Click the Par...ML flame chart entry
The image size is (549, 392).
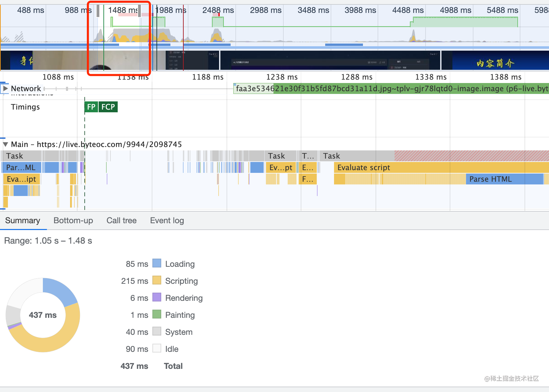[x=21, y=167]
